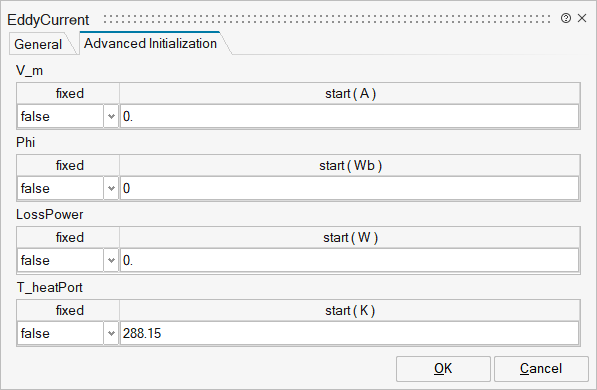Image resolution: width=597 pixels, height=390 pixels.
Task: Click the OK button
Action: [x=443, y=369]
